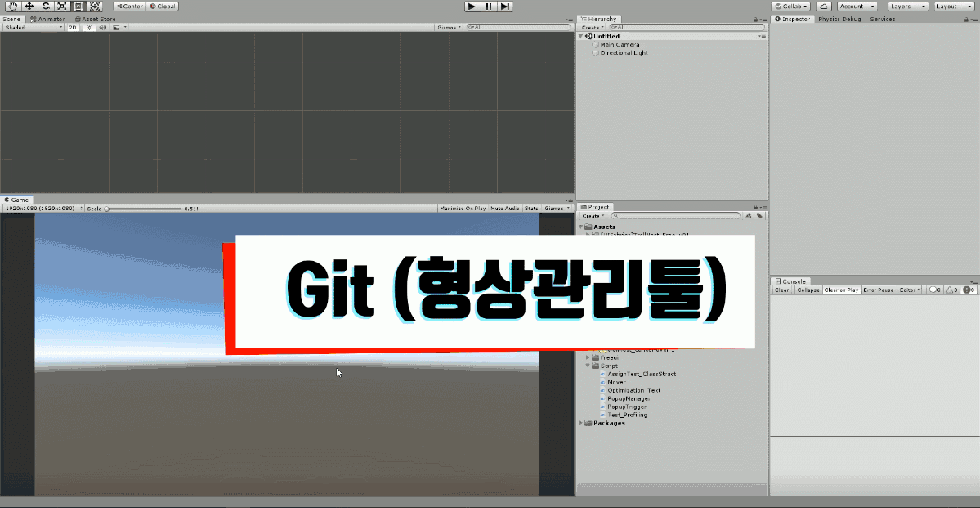This screenshot has height=508, width=980.
Task: Click search-by-type icon in Project panel
Action: (x=749, y=216)
